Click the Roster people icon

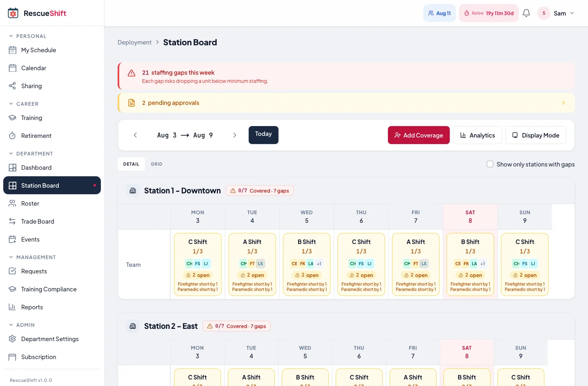coord(13,204)
